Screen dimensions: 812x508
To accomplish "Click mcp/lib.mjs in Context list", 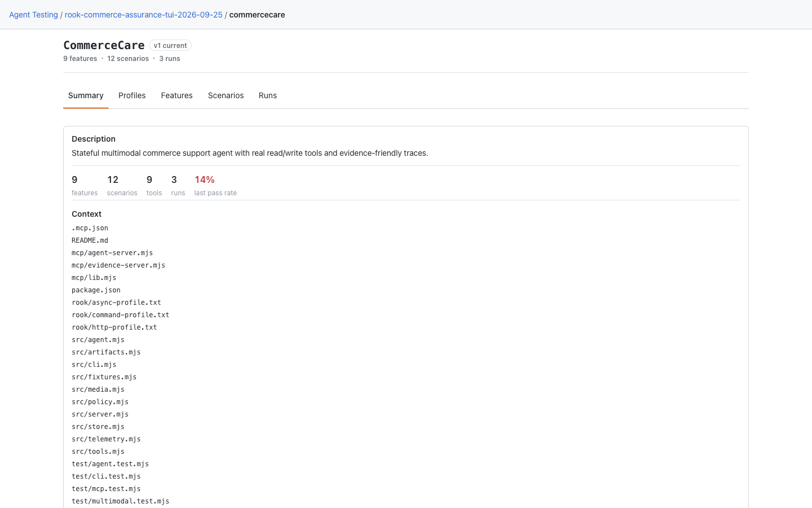I will tap(94, 278).
